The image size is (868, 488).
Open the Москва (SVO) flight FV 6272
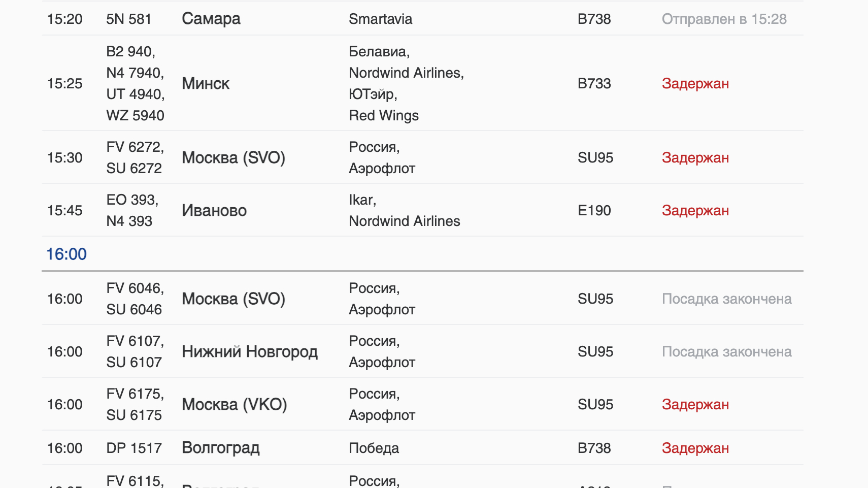tap(422, 157)
